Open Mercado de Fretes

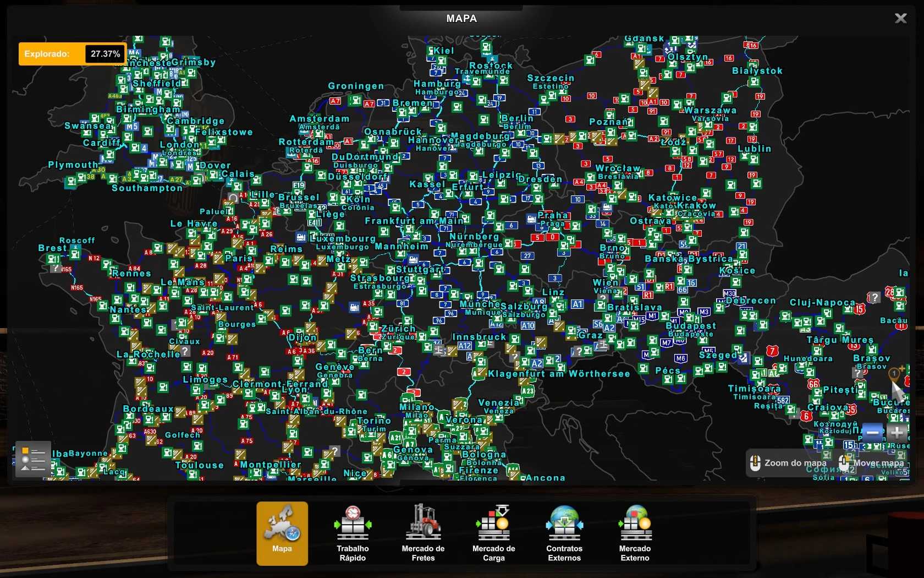(x=423, y=533)
